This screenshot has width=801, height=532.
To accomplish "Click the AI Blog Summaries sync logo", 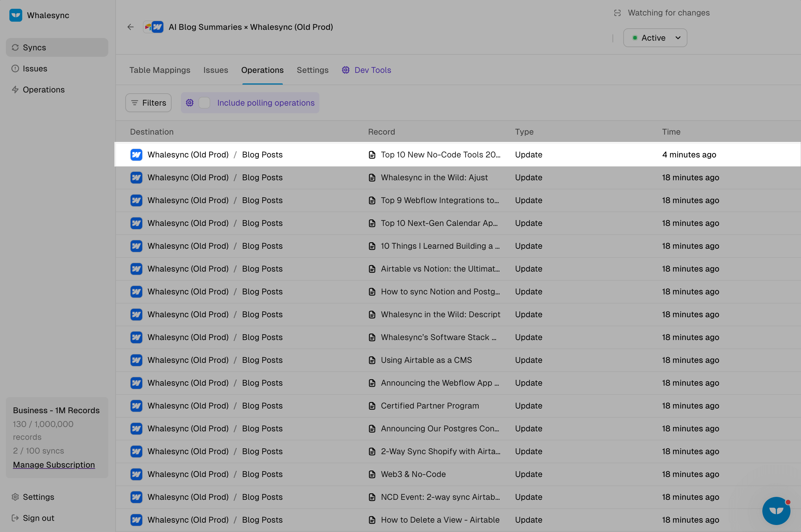I will [153, 27].
